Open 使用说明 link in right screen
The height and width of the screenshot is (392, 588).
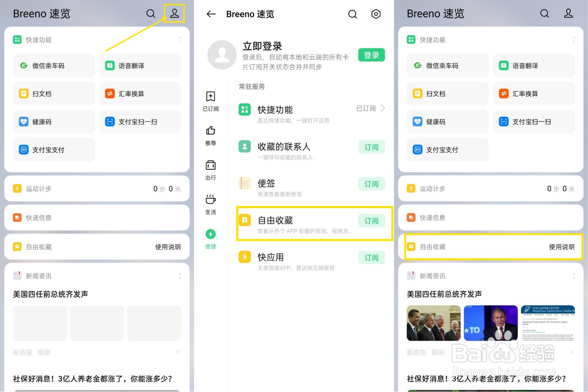[562, 247]
